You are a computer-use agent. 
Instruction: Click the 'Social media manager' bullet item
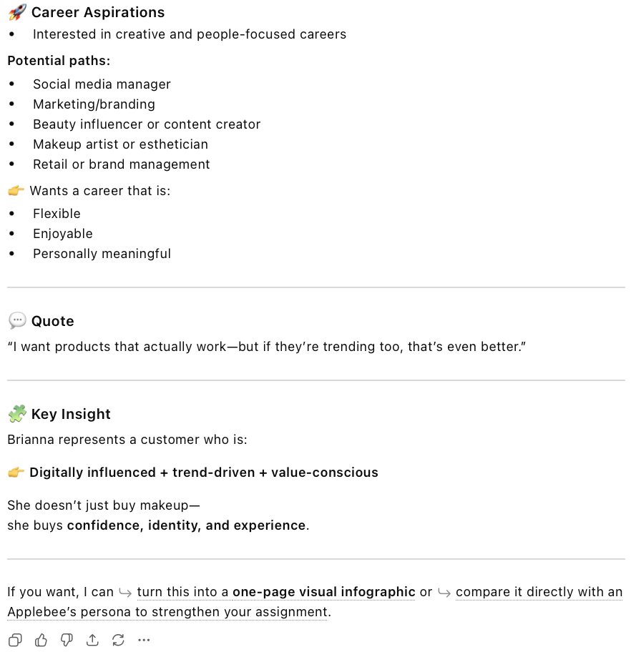102,84
